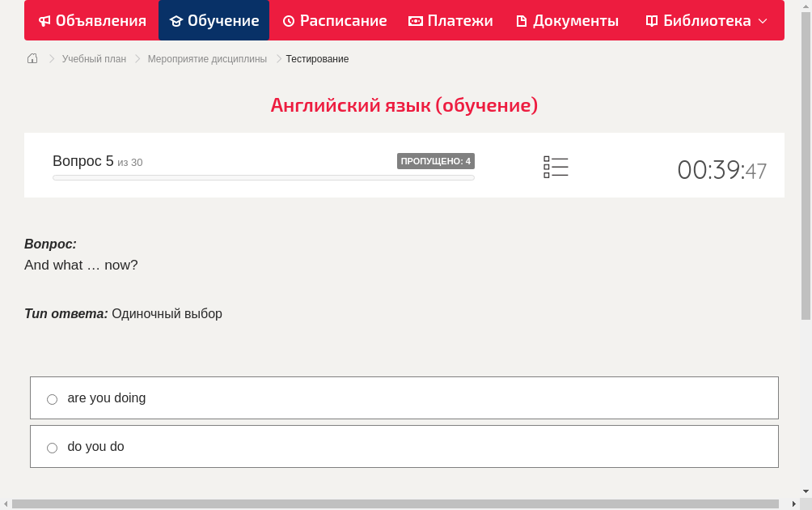The width and height of the screenshot is (812, 510).
Task: Click the Тестирование breadcrumb entry
Action: (x=316, y=58)
